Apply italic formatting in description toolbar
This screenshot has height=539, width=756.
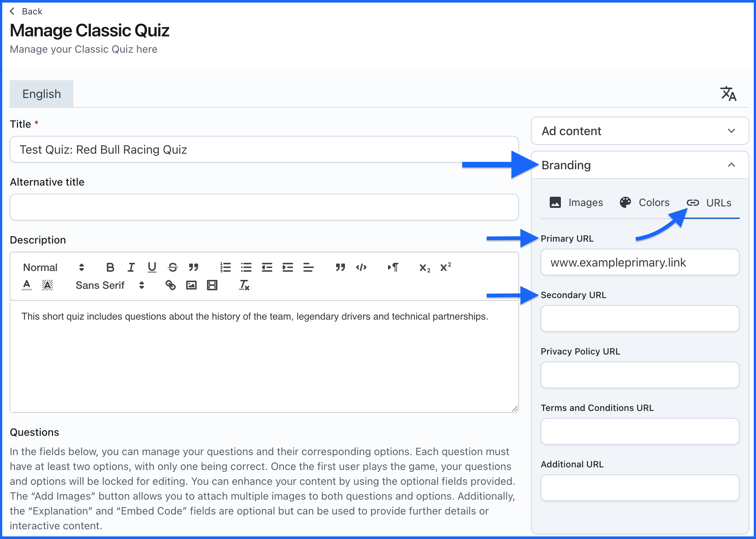(131, 267)
